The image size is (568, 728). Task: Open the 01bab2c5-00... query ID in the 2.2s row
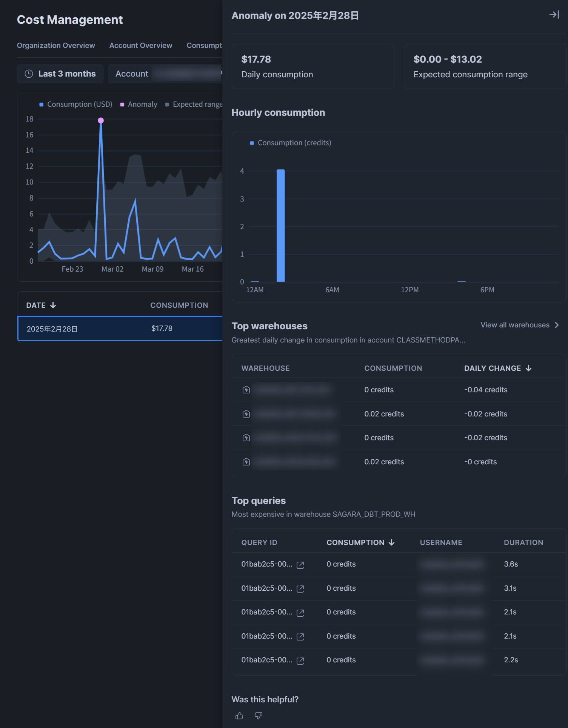267,660
